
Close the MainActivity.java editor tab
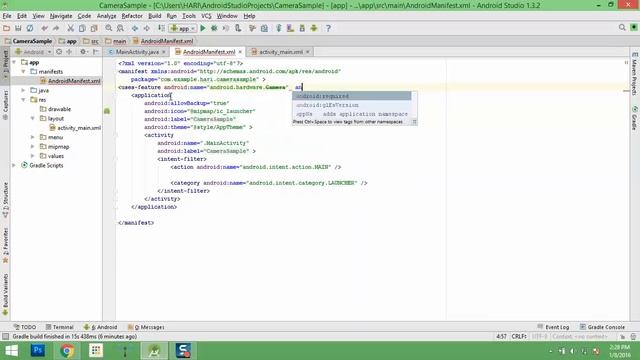(164, 52)
